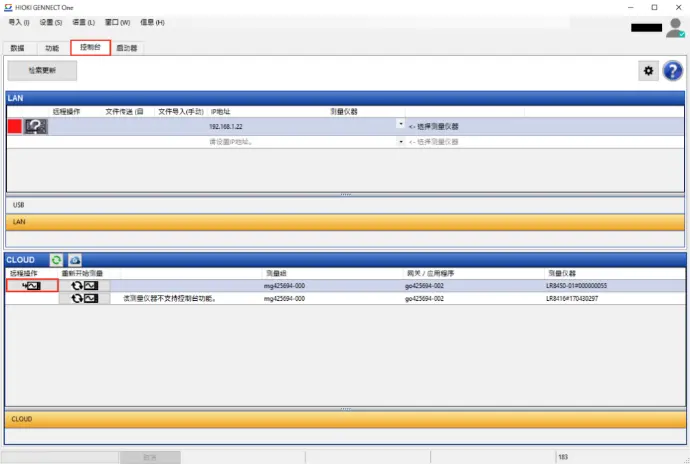Click the user account avatar icon
Viewport: 690px width, 464px height.
pos(675,27)
